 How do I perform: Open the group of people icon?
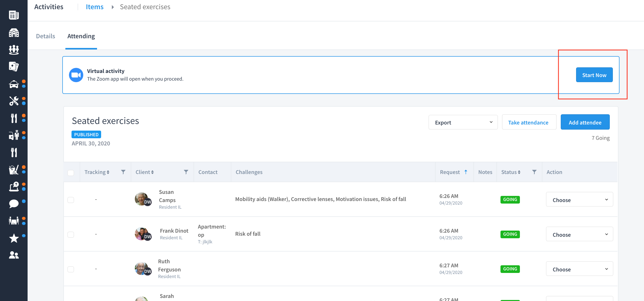point(14,50)
